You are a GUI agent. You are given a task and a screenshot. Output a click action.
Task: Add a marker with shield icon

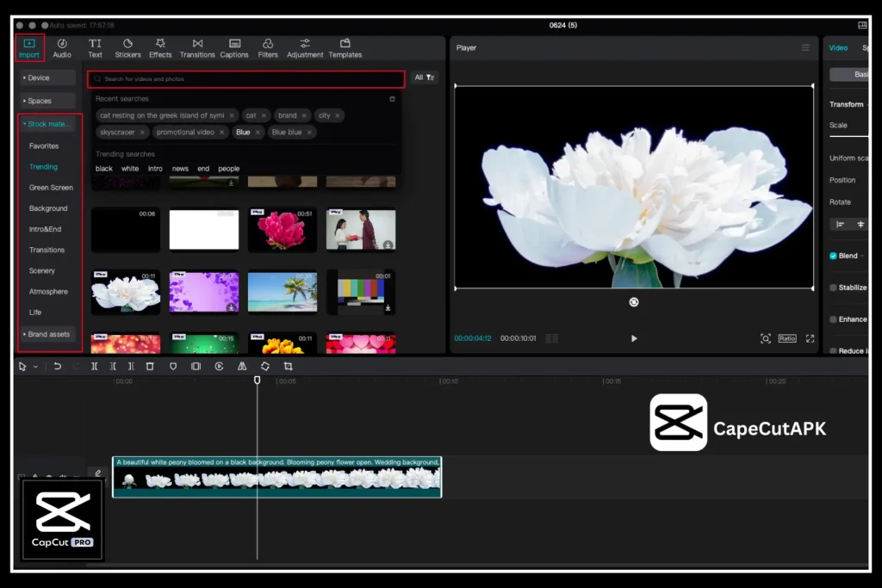point(173,366)
